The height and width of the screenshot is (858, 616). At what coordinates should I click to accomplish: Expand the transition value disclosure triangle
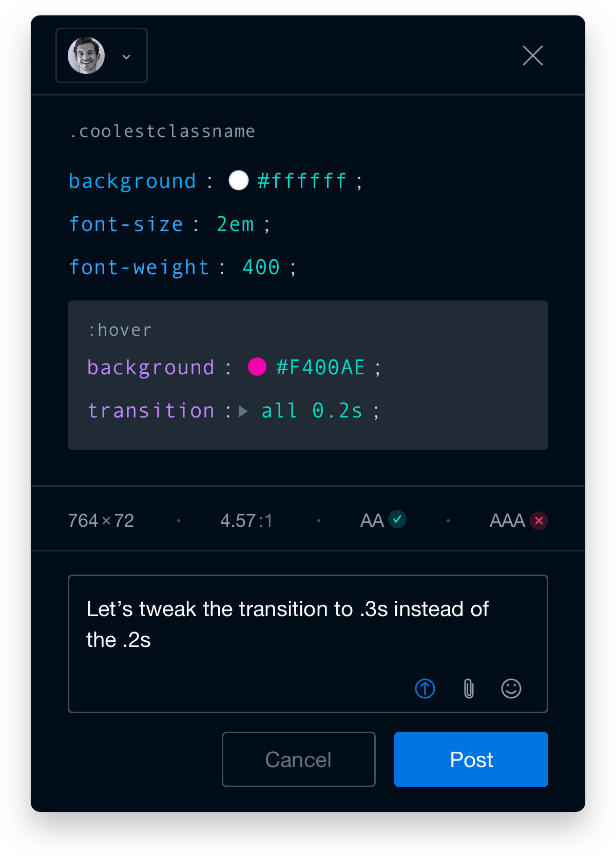[243, 411]
